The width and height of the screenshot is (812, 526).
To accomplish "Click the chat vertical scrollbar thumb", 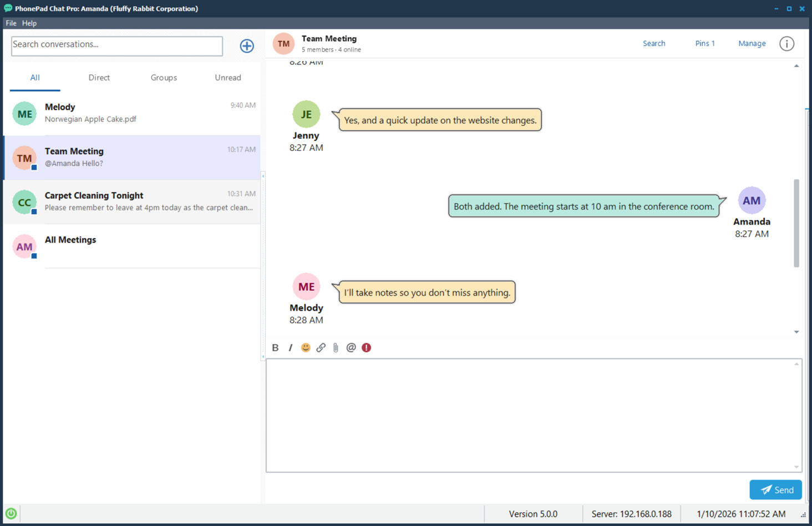I will [796, 223].
